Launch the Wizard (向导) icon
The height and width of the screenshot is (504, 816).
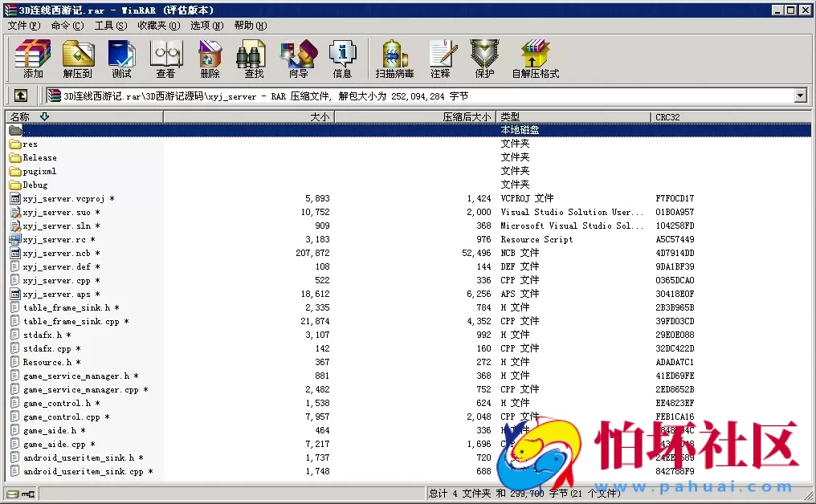pos(298,59)
